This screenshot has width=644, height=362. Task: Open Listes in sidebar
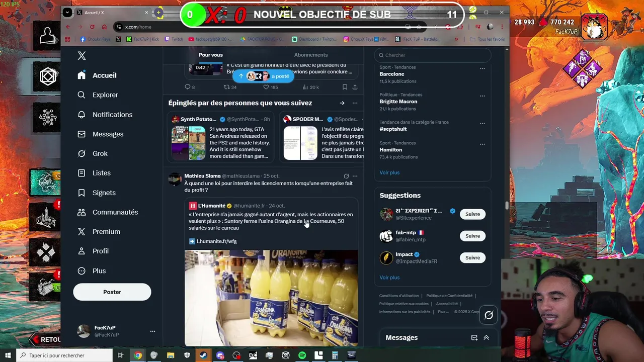94,173
